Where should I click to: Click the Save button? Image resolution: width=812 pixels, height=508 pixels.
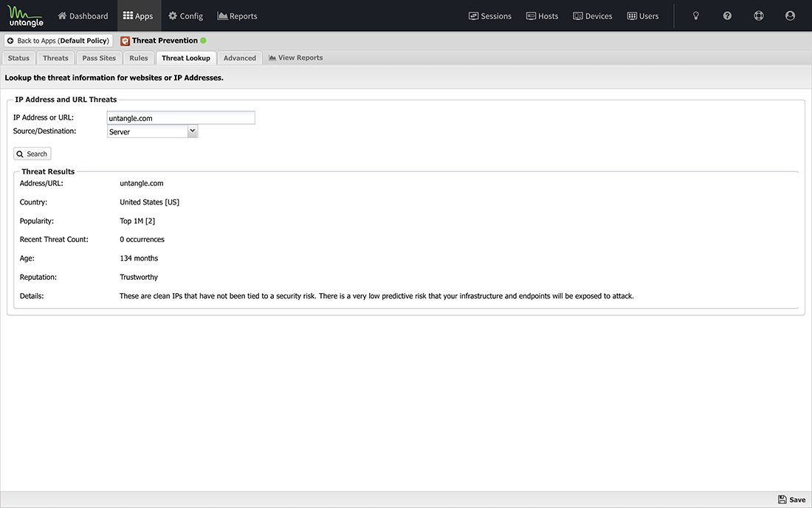point(792,500)
